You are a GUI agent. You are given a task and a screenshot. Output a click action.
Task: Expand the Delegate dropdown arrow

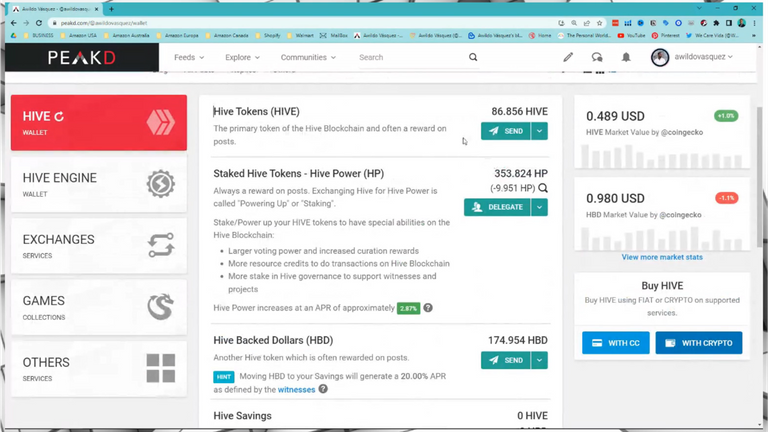tap(539, 207)
